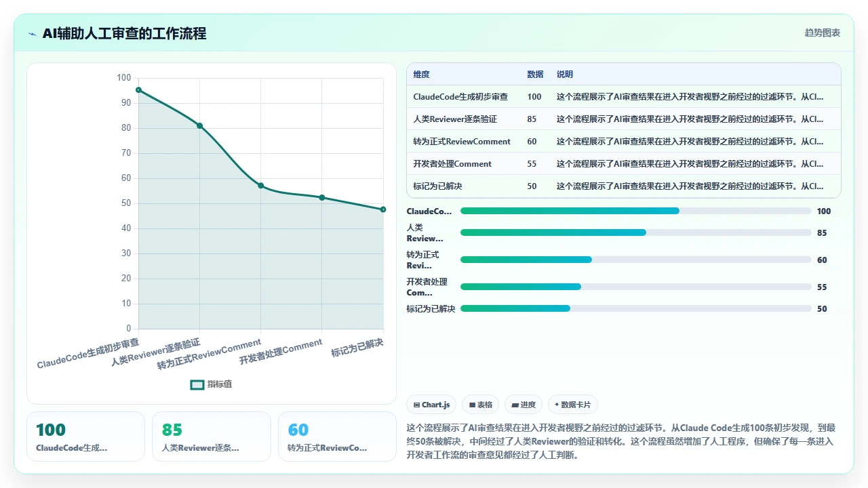Image resolution: width=868 pixels, height=488 pixels.
Task: Click the 开发者处理 Com... progress bar
Action: click(x=636, y=287)
